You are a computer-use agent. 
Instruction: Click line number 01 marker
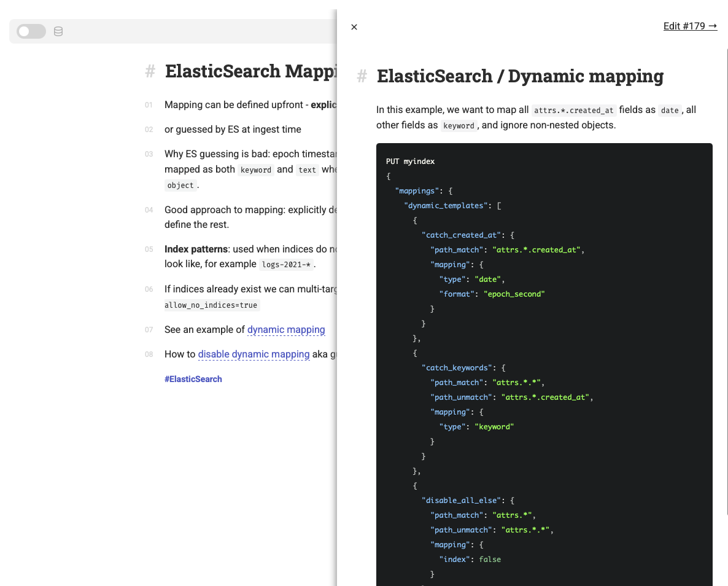point(149,106)
